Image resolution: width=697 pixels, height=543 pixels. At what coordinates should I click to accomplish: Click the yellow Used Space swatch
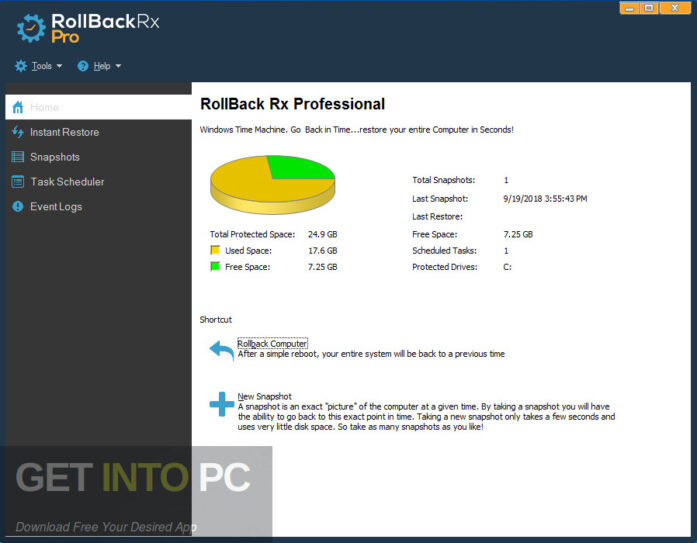pyautogui.click(x=215, y=250)
